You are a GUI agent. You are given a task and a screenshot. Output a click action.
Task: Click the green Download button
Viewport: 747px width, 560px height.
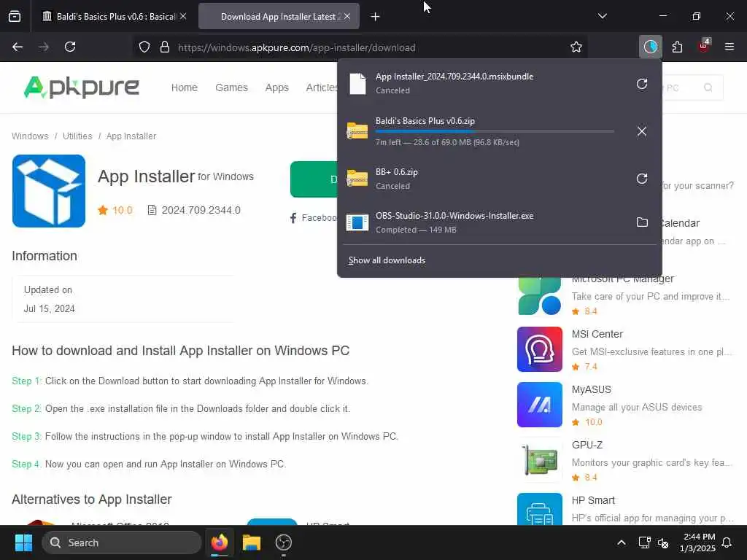(314, 179)
